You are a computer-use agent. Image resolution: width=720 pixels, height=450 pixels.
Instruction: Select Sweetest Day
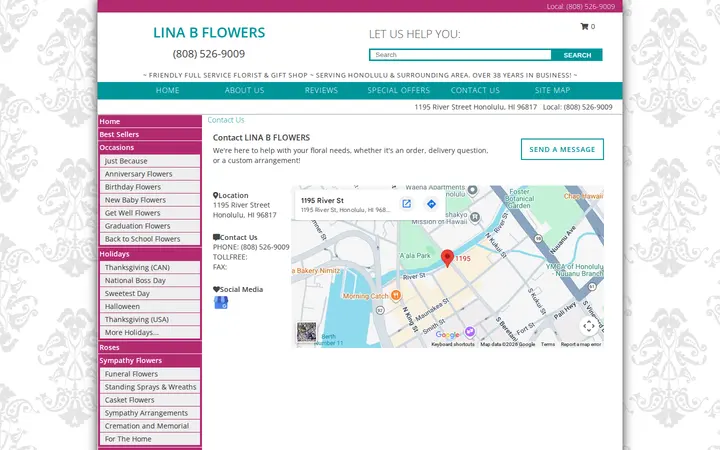[x=150, y=293]
